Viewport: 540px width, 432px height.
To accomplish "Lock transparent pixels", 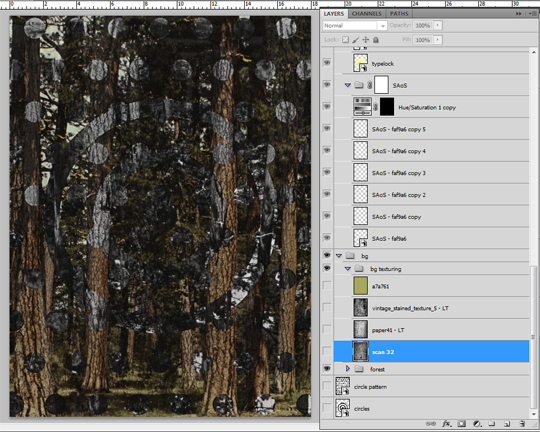I will [x=345, y=40].
